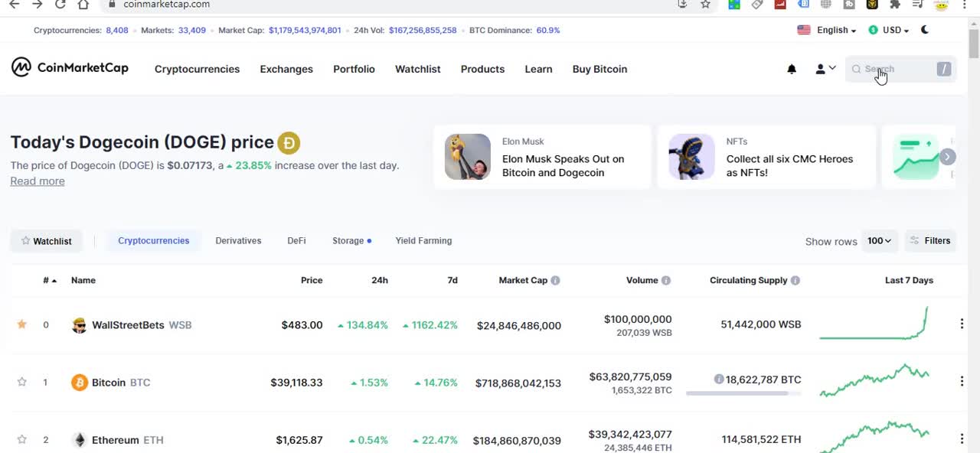Switch to the Yield Farming tab
Image resolution: width=980 pixels, height=453 pixels.
pos(423,241)
